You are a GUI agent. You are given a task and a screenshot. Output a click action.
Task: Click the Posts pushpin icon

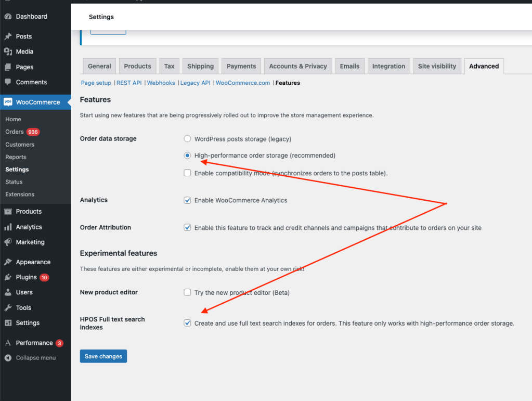(x=8, y=36)
